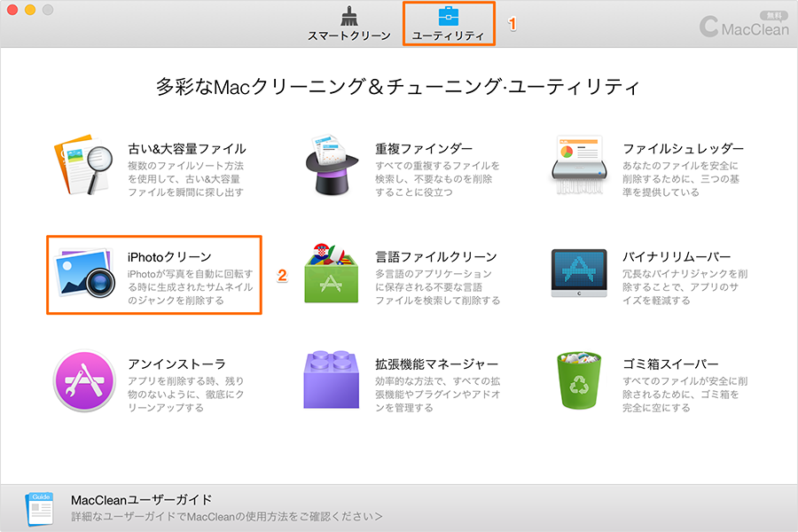Choose the 拡張機能マネージャー title
Image resolution: width=798 pixels, height=532 pixels.
[436, 364]
